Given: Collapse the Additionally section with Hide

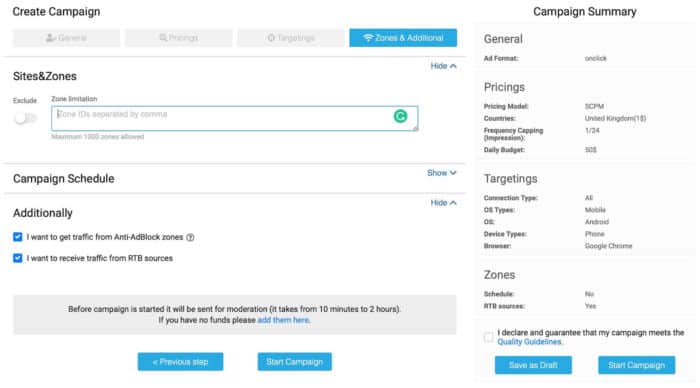Looking at the screenshot, I should [x=443, y=203].
